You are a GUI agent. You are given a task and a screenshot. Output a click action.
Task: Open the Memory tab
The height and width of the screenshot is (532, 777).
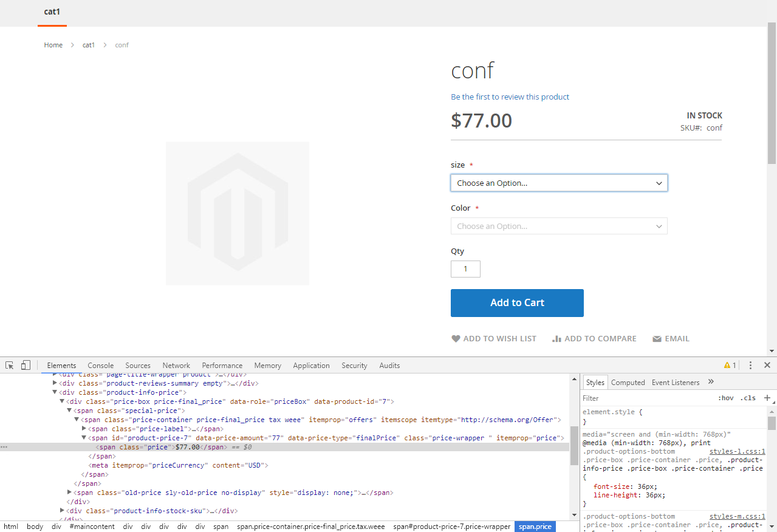coord(268,365)
